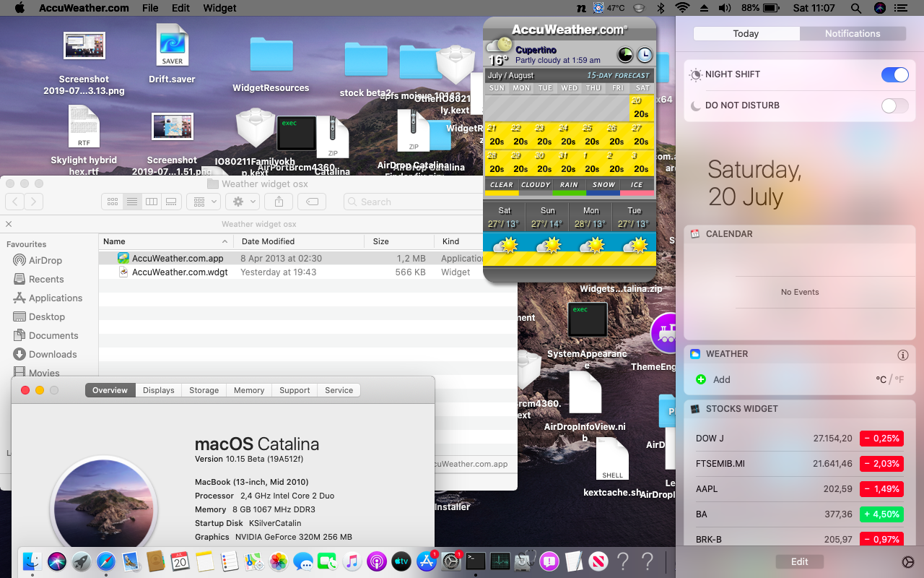
Task: Open the Finder group-by dropdown
Action: [x=203, y=202]
